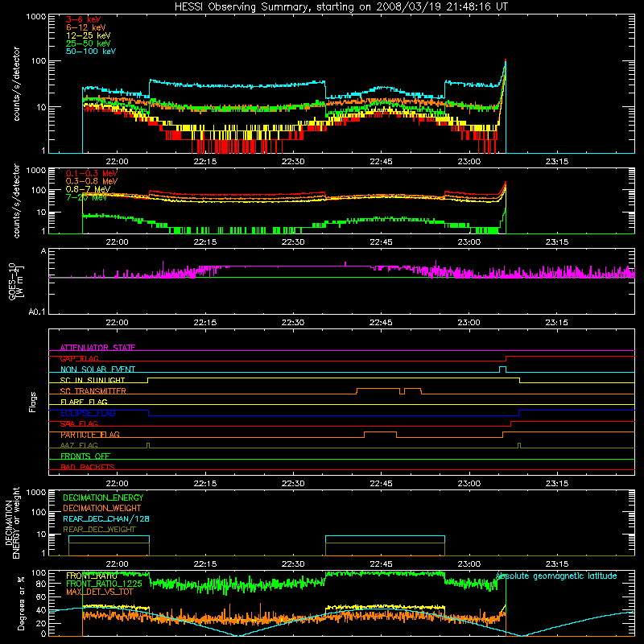Click the GOES-10 W m-2 axis label
The width and height of the screenshot is (644, 644).
coord(16,281)
